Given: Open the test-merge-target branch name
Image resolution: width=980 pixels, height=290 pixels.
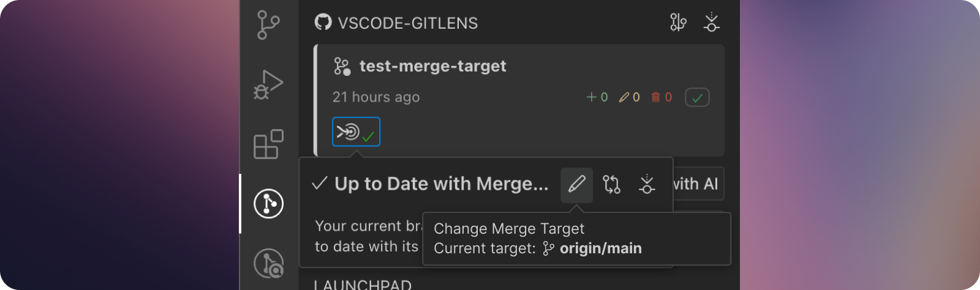Looking at the screenshot, I should click(x=432, y=66).
